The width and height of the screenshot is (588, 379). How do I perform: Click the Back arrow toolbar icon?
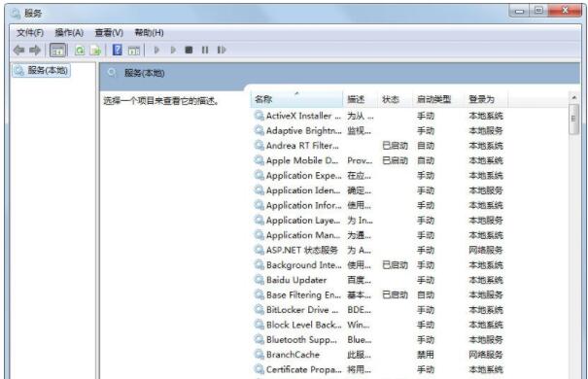coord(18,50)
